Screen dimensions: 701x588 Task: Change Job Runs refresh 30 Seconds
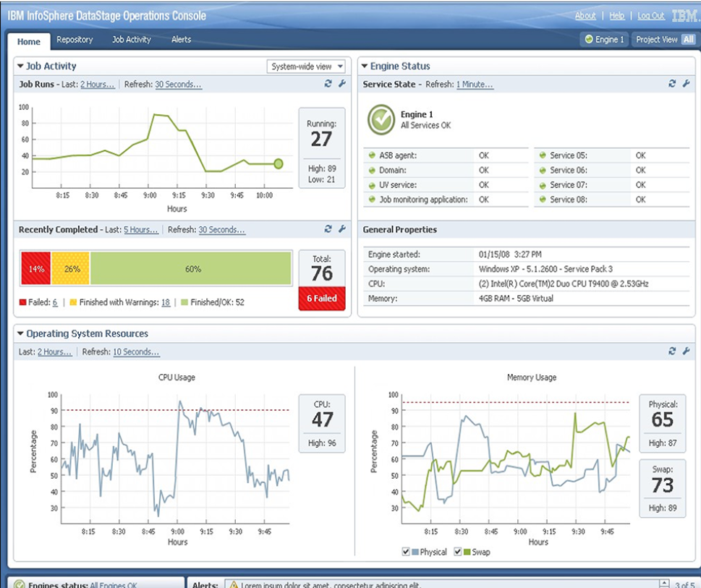[179, 84]
